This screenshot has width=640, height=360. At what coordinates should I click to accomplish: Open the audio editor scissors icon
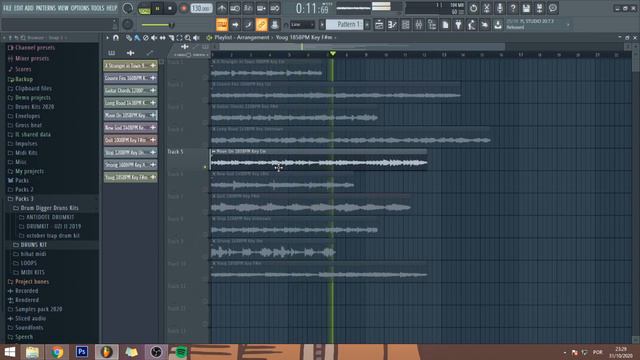pos(487,8)
